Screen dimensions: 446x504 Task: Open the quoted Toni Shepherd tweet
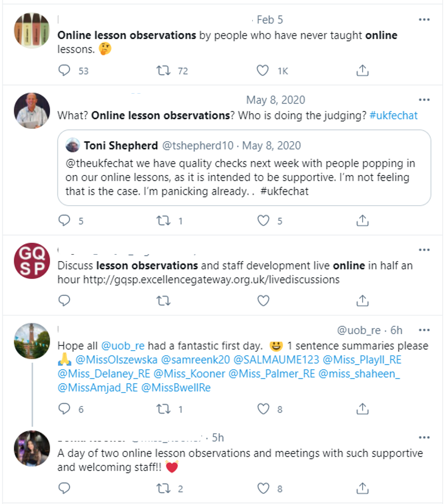[244, 168]
